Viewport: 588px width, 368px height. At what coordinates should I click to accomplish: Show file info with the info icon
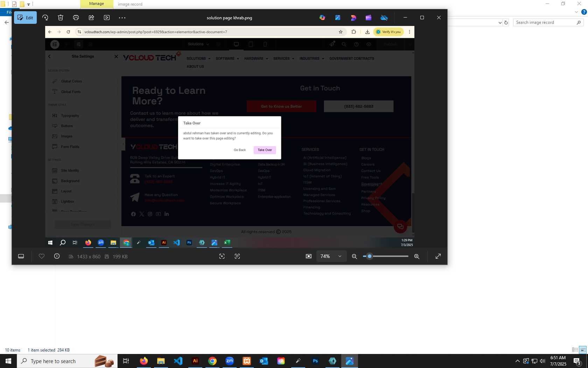pyautogui.click(x=57, y=257)
